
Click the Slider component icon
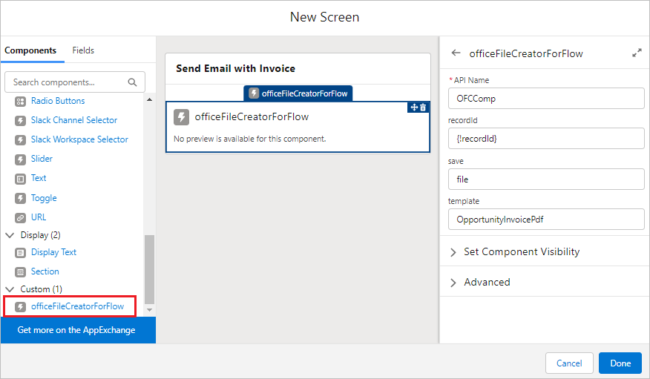20,159
